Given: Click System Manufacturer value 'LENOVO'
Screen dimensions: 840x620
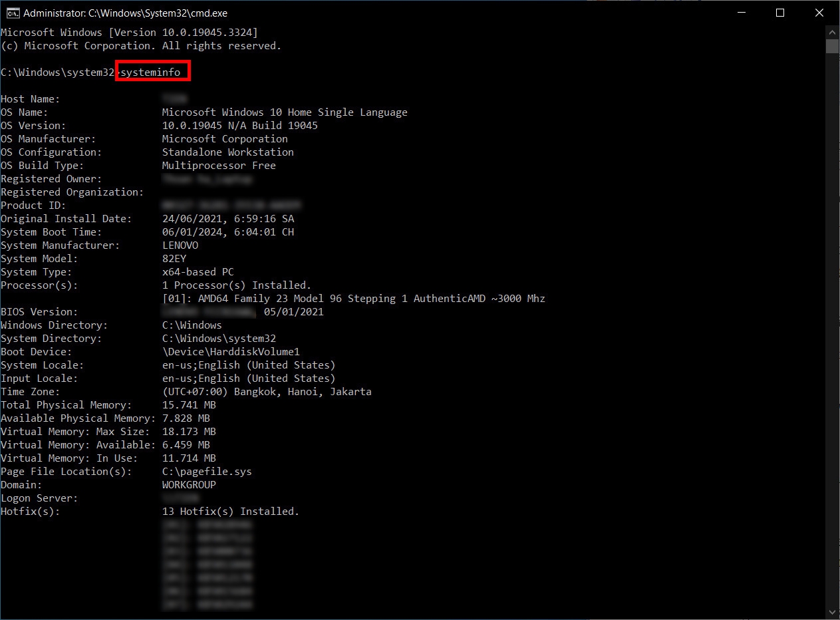Looking at the screenshot, I should click(x=180, y=245).
